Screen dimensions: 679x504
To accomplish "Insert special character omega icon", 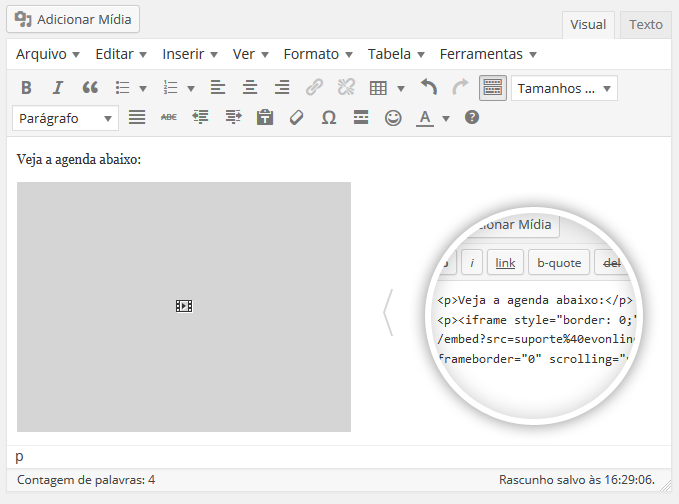I will (x=329, y=118).
